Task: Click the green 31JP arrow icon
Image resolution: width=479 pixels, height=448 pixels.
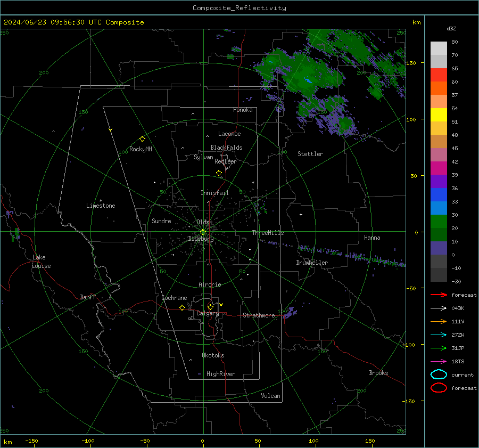Action: [x=439, y=348]
